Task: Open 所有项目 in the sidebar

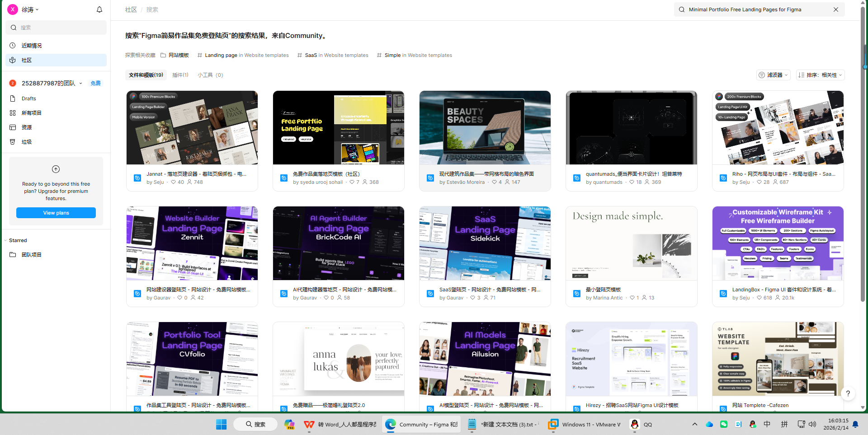Action: point(56,113)
